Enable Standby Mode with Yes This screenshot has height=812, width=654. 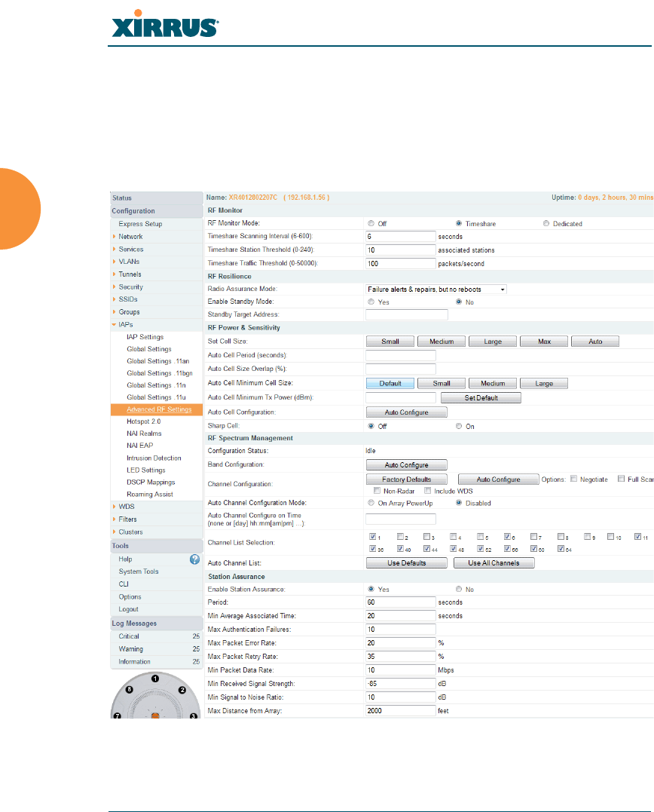point(371,302)
